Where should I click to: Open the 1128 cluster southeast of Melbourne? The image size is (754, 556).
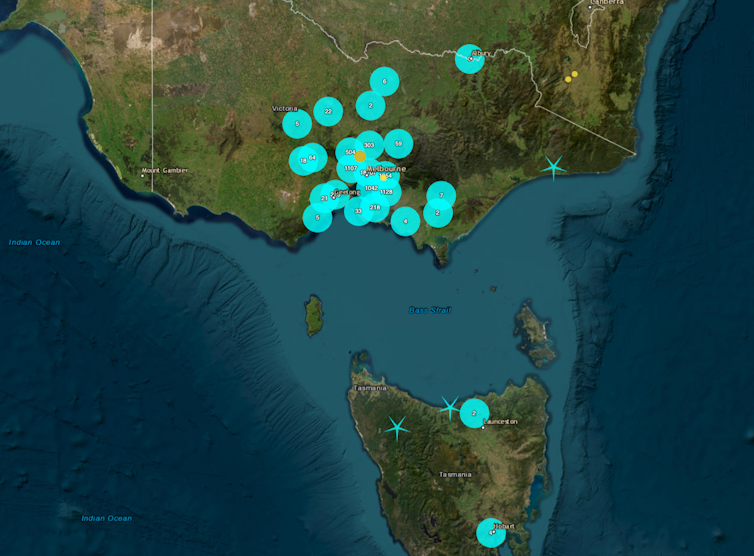386,191
